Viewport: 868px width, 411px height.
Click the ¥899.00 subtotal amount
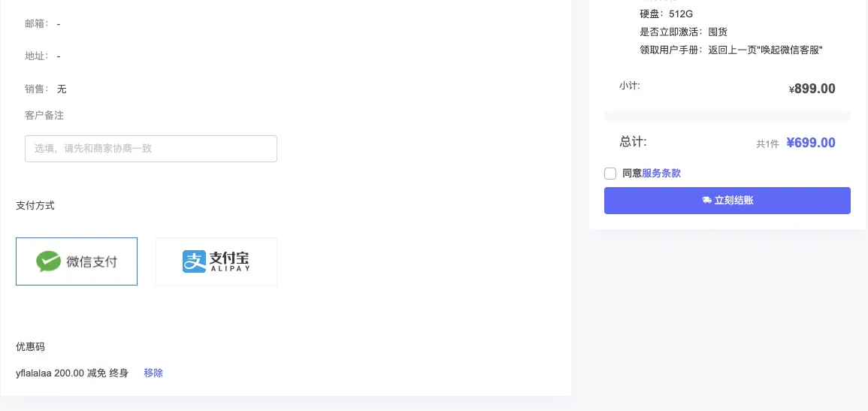click(x=812, y=89)
